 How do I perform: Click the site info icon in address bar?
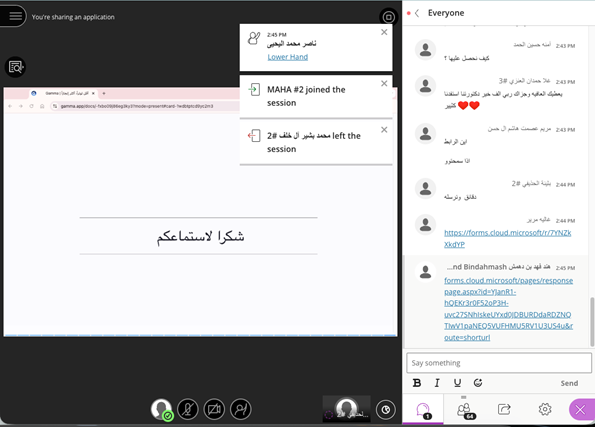[x=55, y=106]
